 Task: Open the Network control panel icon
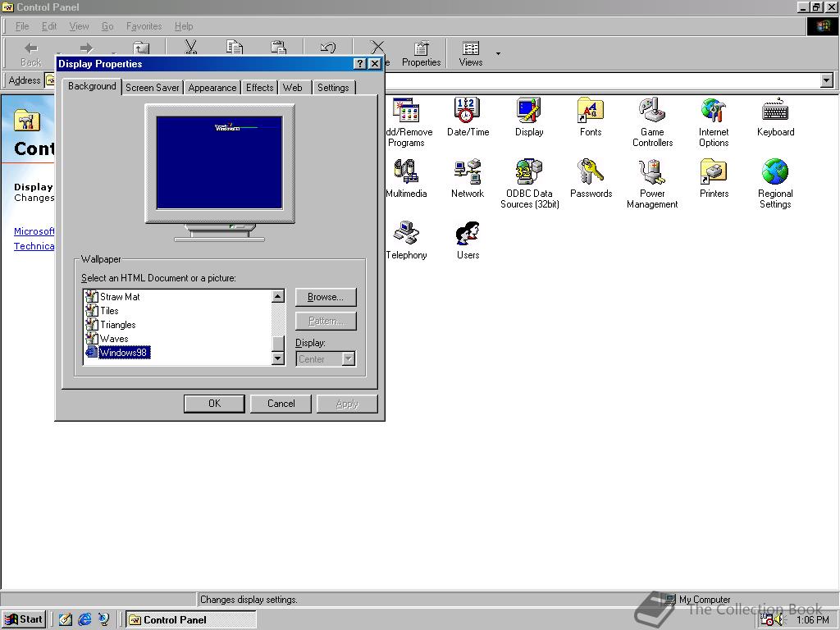pyautogui.click(x=467, y=178)
